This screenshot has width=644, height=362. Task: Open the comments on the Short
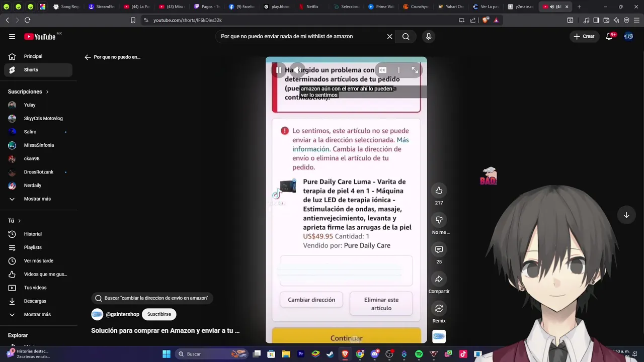click(439, 249)
